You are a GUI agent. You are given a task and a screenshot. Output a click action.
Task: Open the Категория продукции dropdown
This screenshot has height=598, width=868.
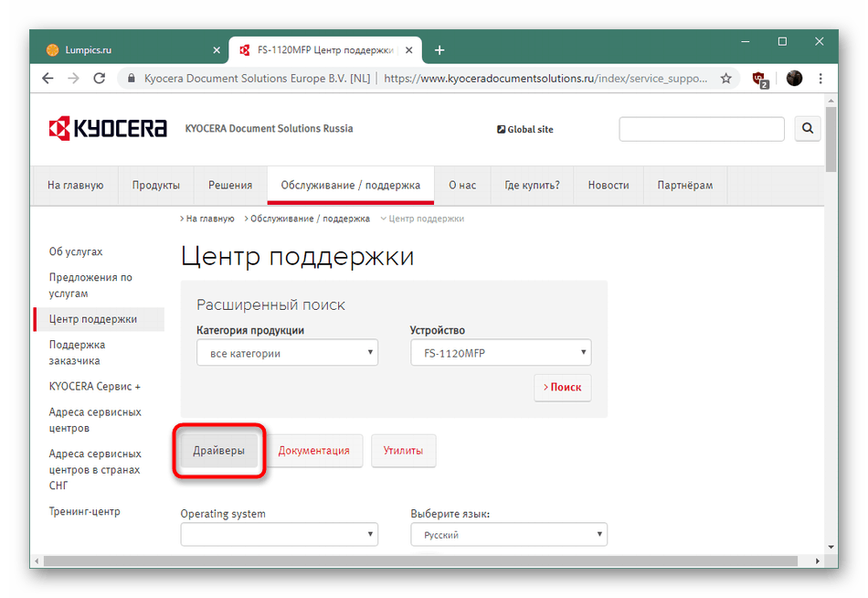287,352
